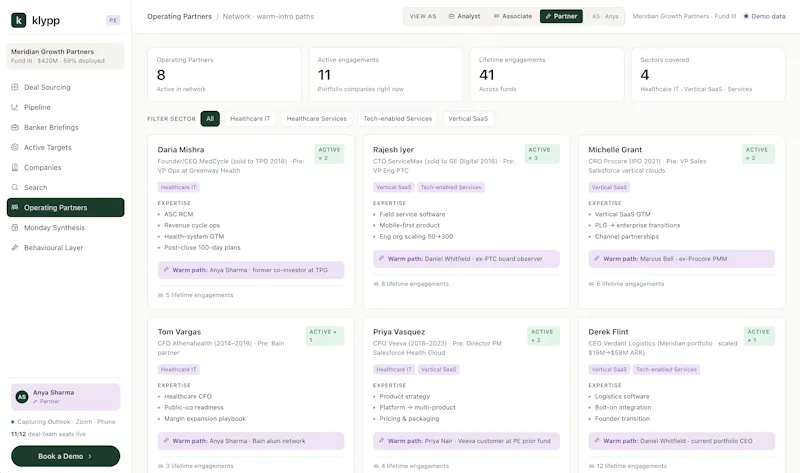
Task: Click the PE badge beside klypp
Action: coord(113,20)
